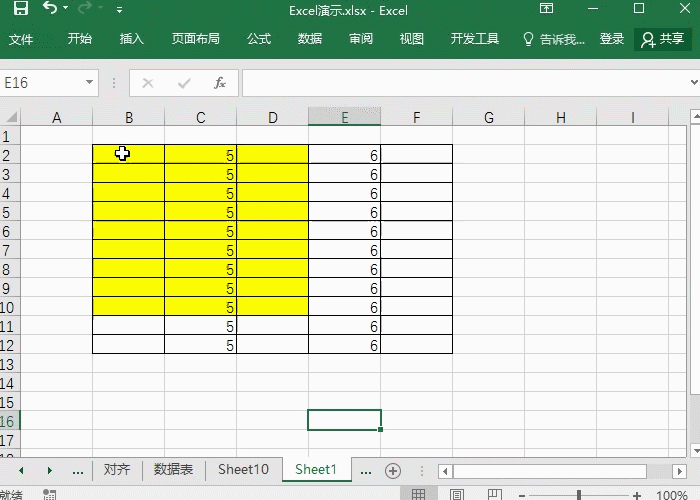Screen dimensions: 700x500
Task: Select row 2 header
Action: point(10,154)
